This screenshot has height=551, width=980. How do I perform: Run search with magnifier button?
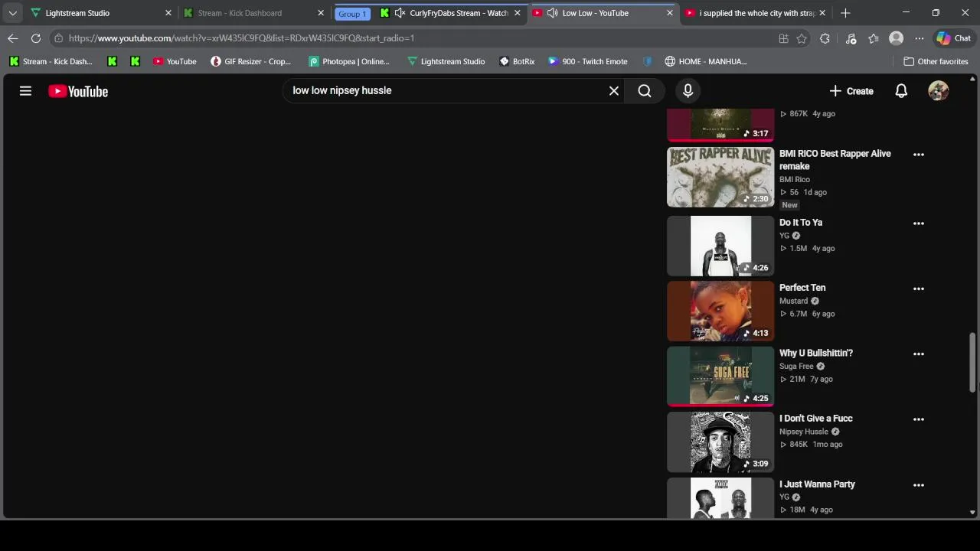(645, 91)
